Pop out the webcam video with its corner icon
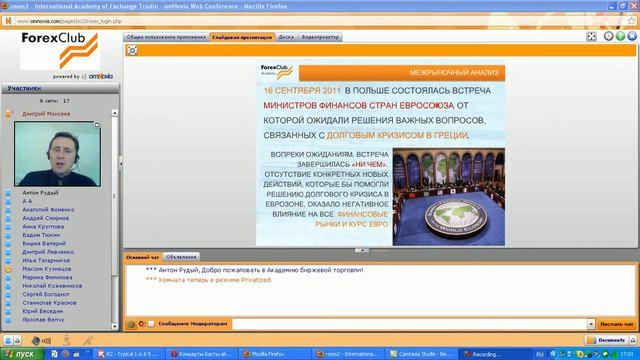Image resolution: width=640 pixels, height=360 pixels. point(97,124)
